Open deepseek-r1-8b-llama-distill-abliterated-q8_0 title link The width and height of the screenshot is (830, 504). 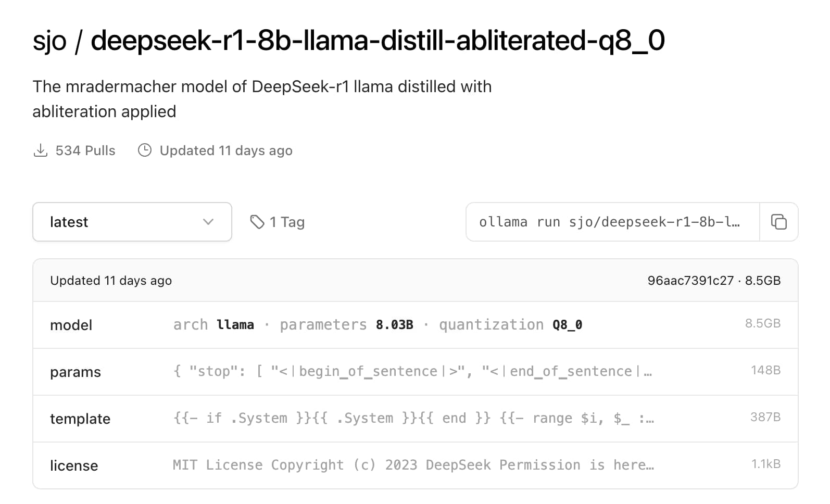378,41
